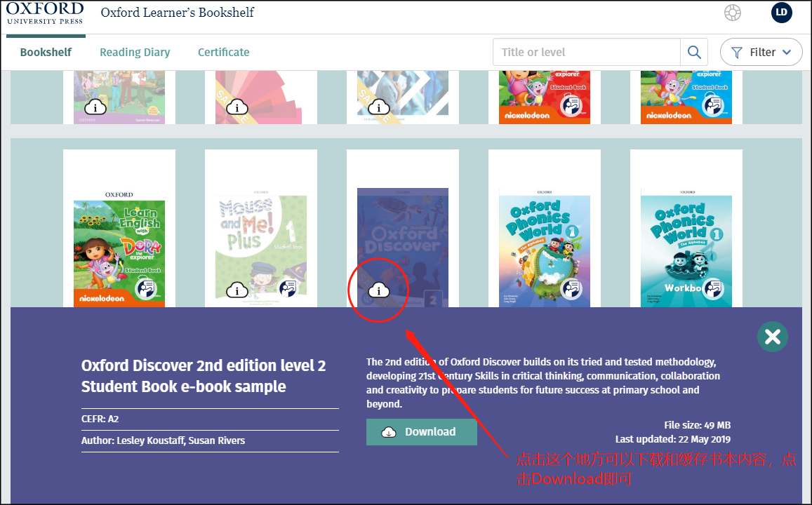Click the Oxford University Press logo
The height and width of the screenshot is (505, 812).
(x=44, y=13)
